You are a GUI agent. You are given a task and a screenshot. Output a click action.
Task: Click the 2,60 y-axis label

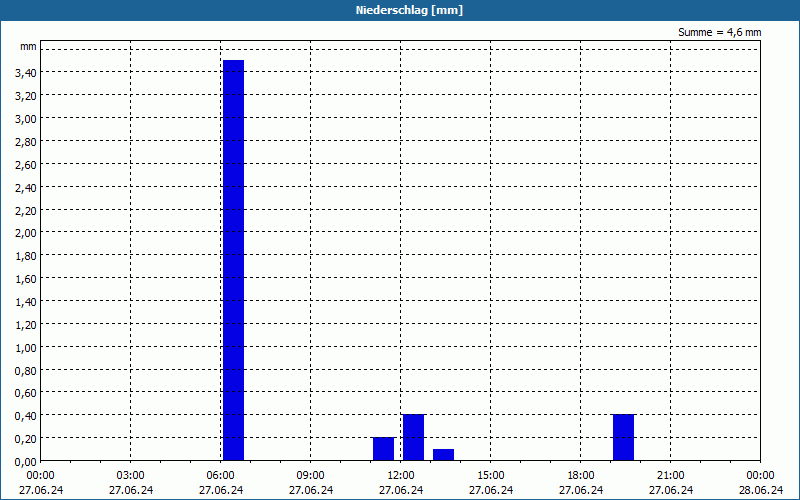[26, 165]
